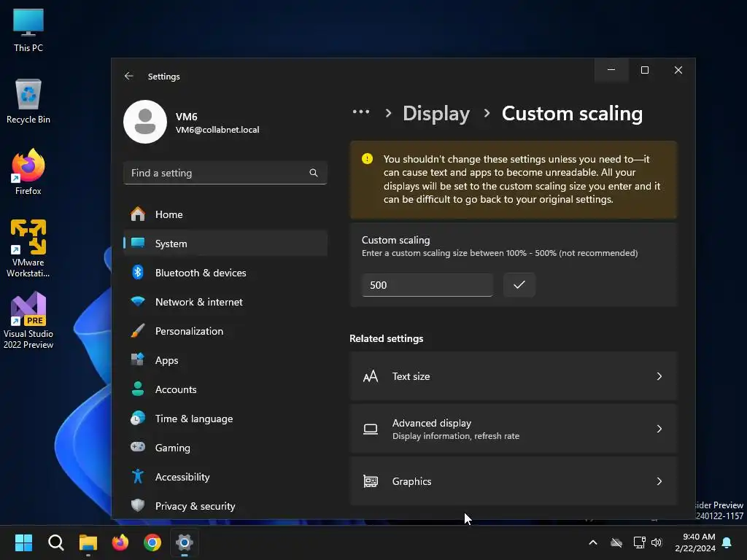Open the notification bell
The image size is (747, 560).
pyautogui.click(x=727, y=542)
